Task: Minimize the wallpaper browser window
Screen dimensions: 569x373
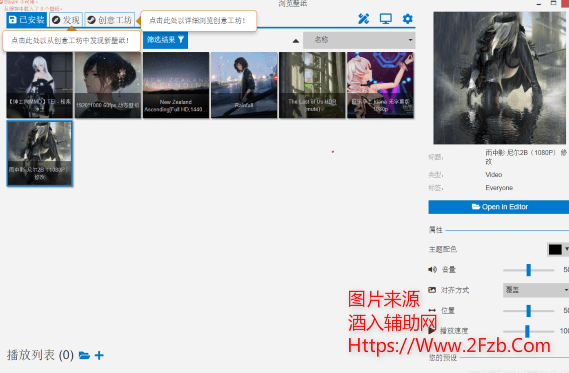Action: [x=539, y=3]
